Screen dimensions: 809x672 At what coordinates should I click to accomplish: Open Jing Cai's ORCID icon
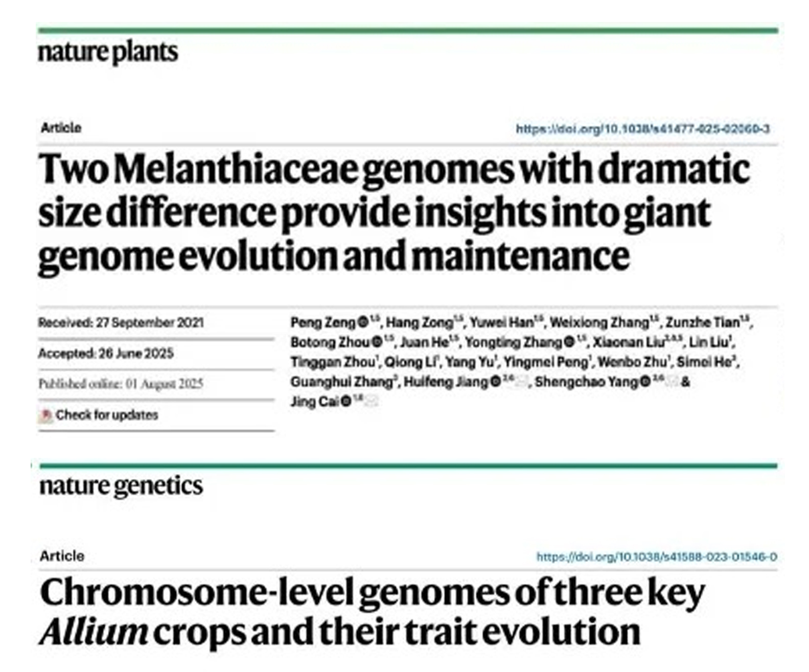pyautogui.click(x=346, y=402)
